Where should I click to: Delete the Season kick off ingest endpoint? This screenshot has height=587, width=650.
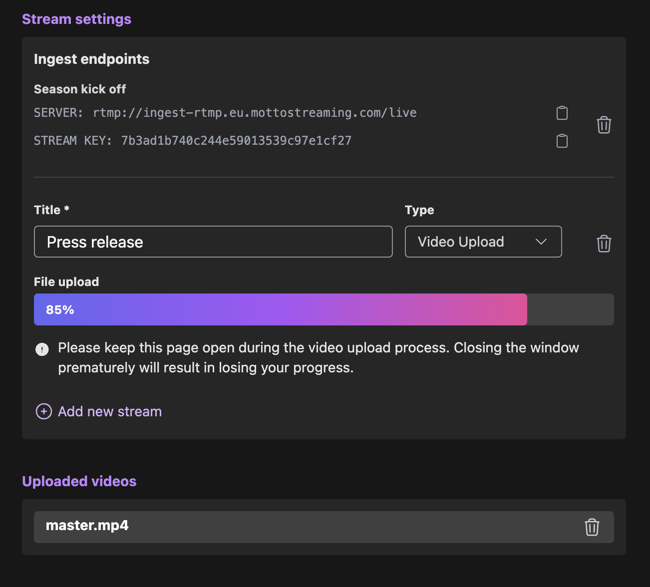click(604, 125)
